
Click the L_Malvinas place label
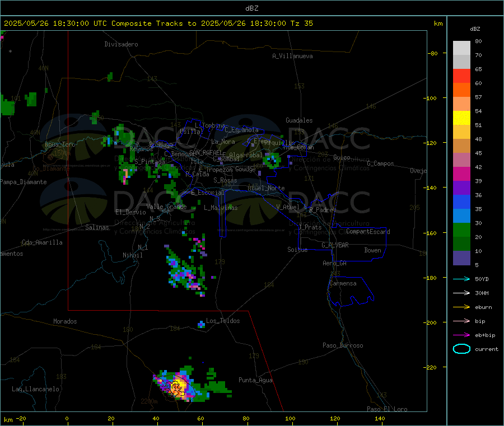221,208
